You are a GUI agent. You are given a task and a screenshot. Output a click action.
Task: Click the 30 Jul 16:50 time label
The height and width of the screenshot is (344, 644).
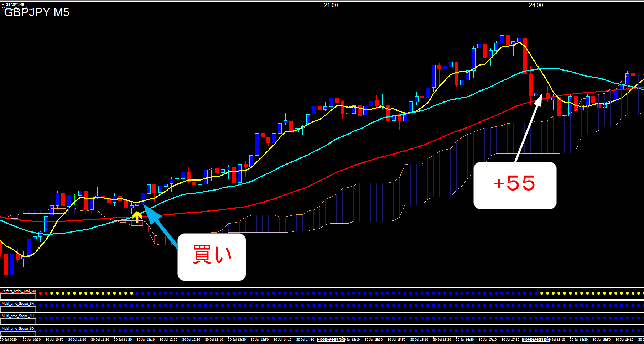(x=465, y=340)
